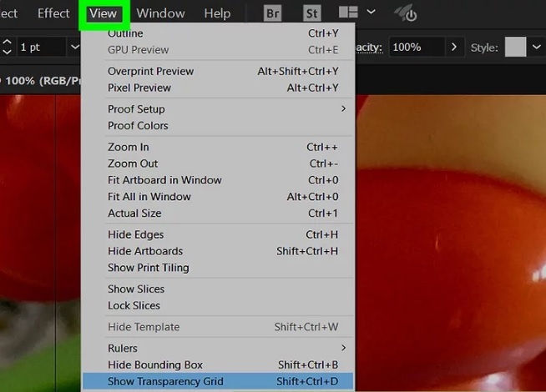Image resolution: width=546 pixels, height=392 pixels.
Task: Choose Overprint Preview menu item
Action: (219, 71)
